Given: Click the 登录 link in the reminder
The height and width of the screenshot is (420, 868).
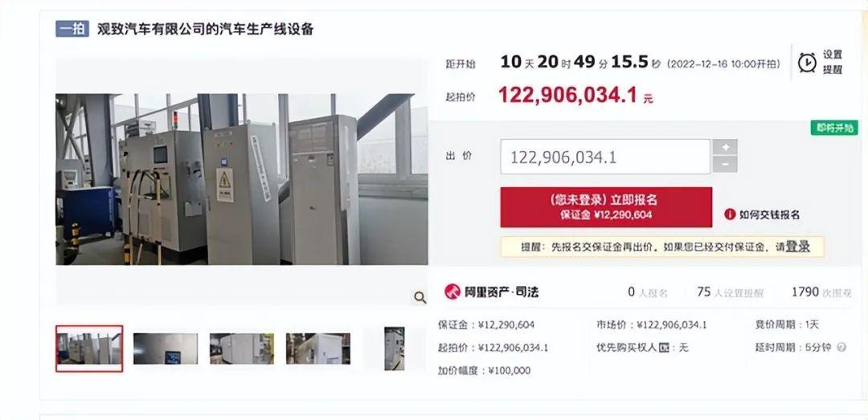Looking at the screenshot, I should (x=798, y=247).
